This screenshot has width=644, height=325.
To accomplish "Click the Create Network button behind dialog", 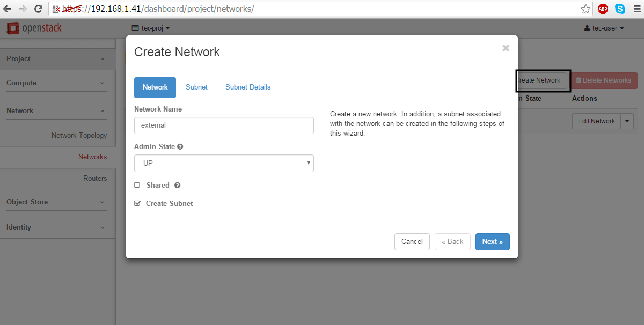I will pyautogui.click(x=541, y=80).
